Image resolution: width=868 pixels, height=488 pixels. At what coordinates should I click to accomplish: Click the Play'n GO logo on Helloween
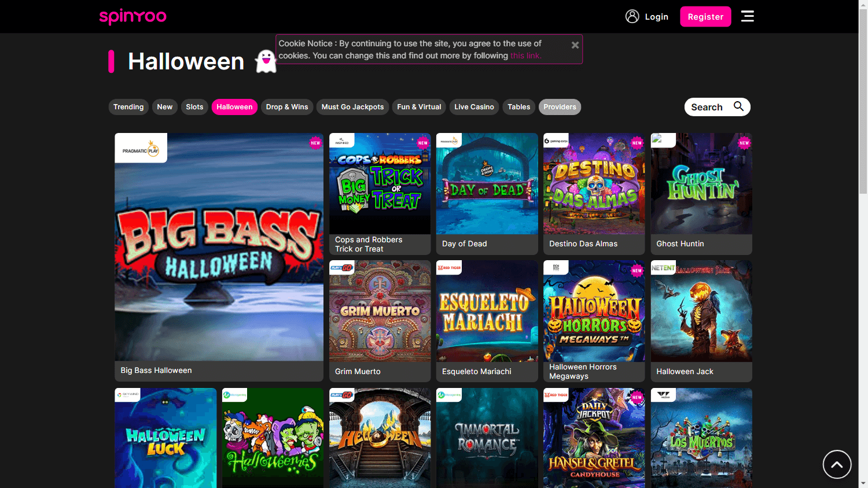[x=341, y=395]
